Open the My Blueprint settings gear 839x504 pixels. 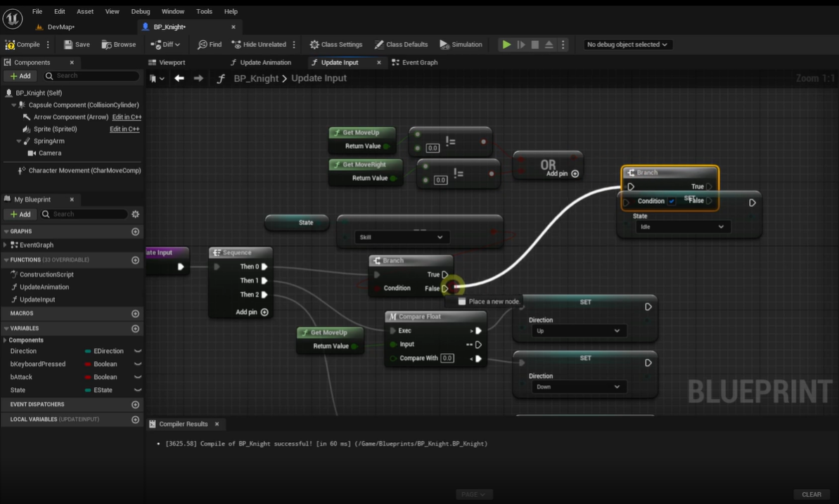135,214
